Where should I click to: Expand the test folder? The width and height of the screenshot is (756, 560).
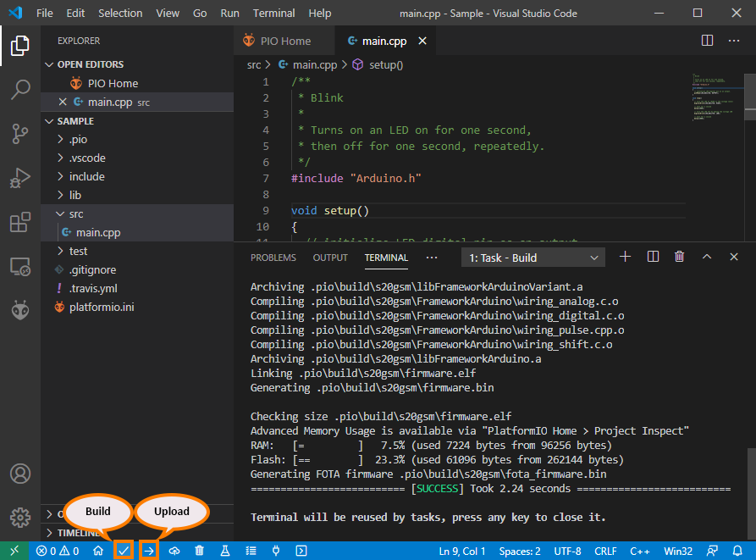[x=137, y=251]
